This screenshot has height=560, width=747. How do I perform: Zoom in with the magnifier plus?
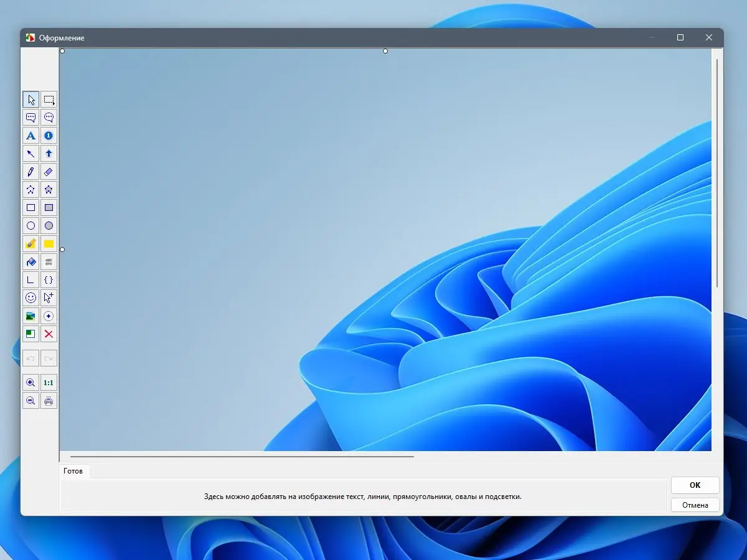coord(31,383)
